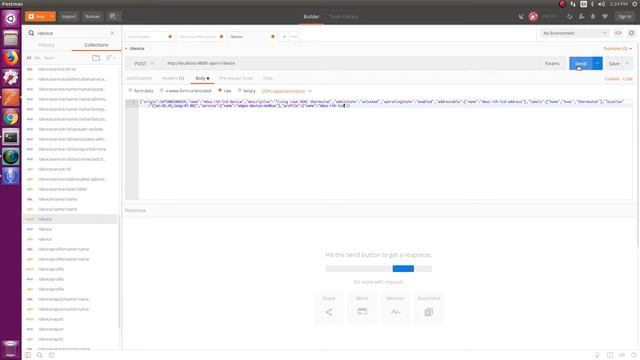
Task: Select the x-www-form-urlencoded body option
Action: point(186,91)
